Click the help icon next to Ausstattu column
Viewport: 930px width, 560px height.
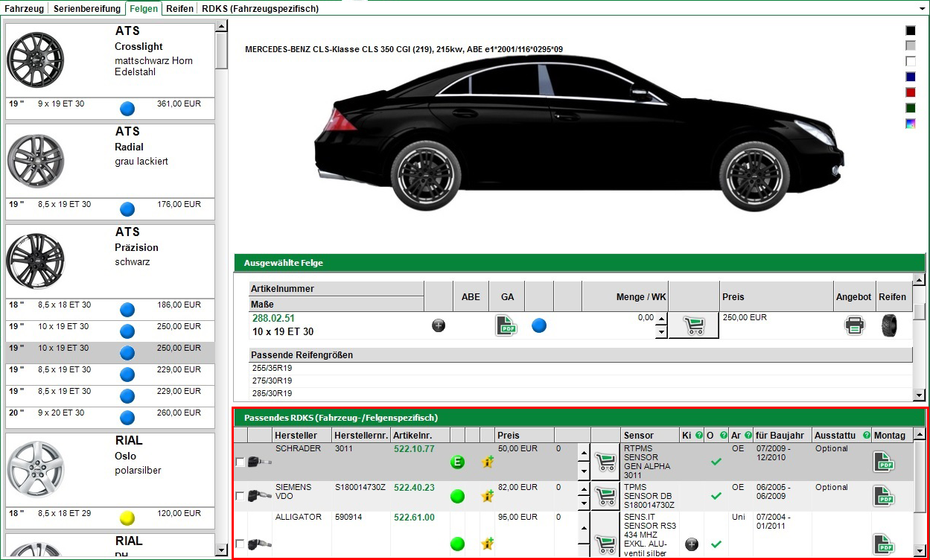866,435
